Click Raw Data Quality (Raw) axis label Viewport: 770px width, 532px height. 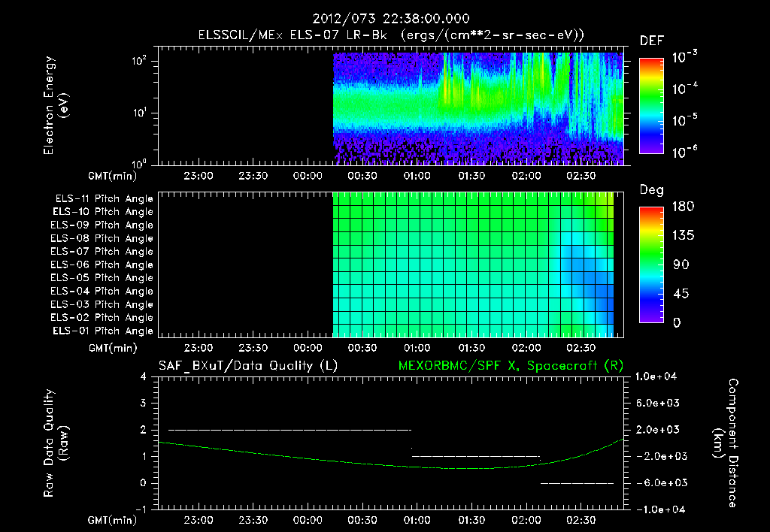(56, 443)
